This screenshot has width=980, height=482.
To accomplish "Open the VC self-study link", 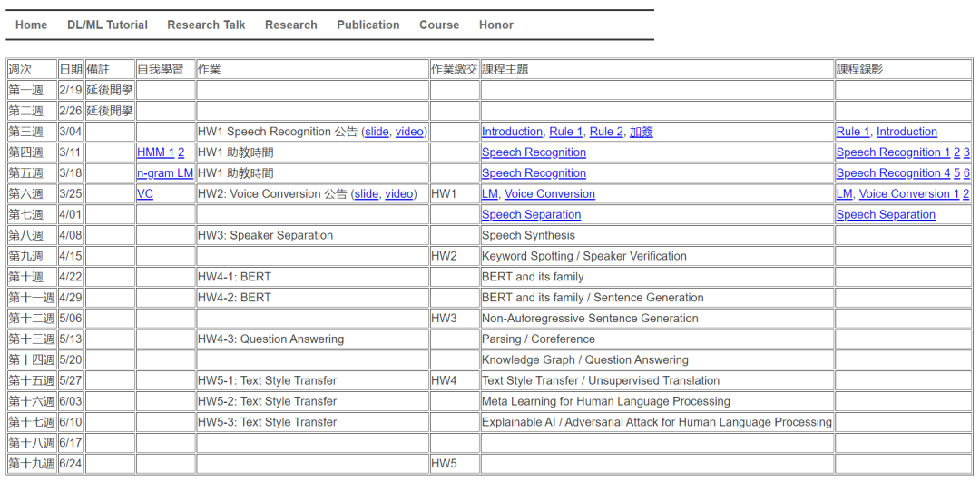I will click(145, 194).
